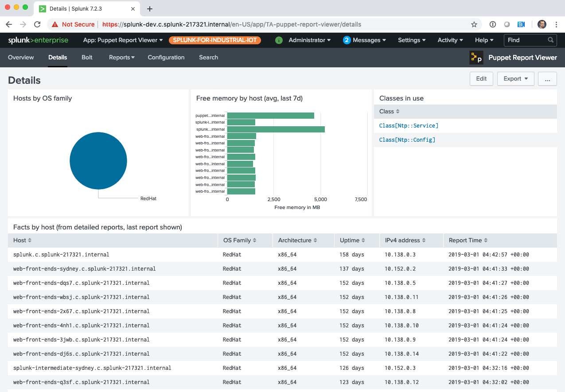This screenshot has height=392, width=565.
Task: Click the Not Secure warning icon
Action: [55, 24]
